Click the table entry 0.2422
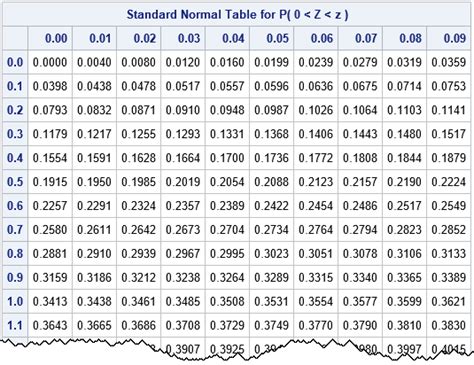The width and height of the screenshot is (474, 365). 272,206
